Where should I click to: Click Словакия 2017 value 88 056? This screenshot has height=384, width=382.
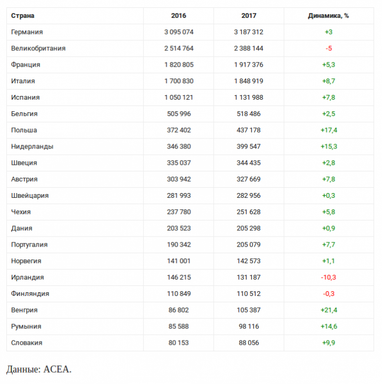tap(249, 342)
